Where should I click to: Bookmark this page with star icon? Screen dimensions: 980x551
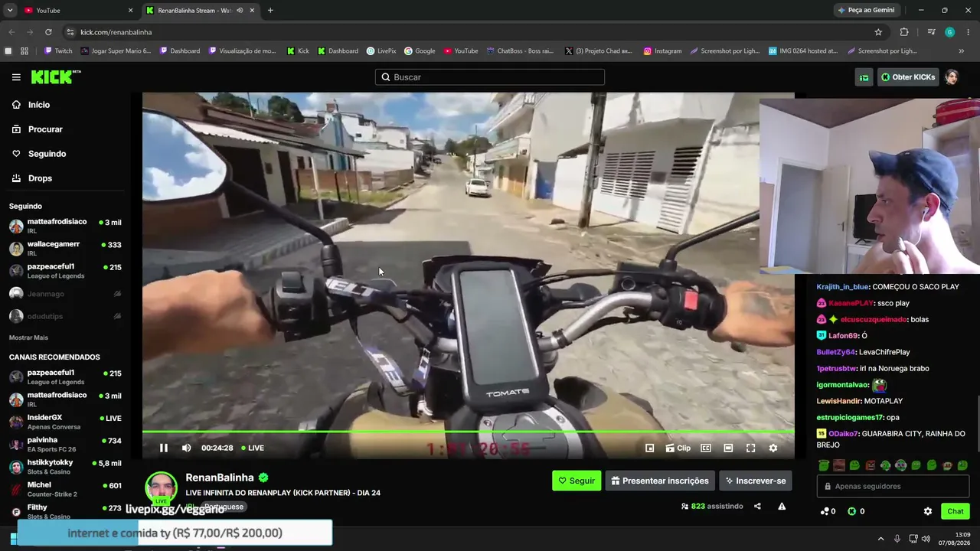click(878, 32)
